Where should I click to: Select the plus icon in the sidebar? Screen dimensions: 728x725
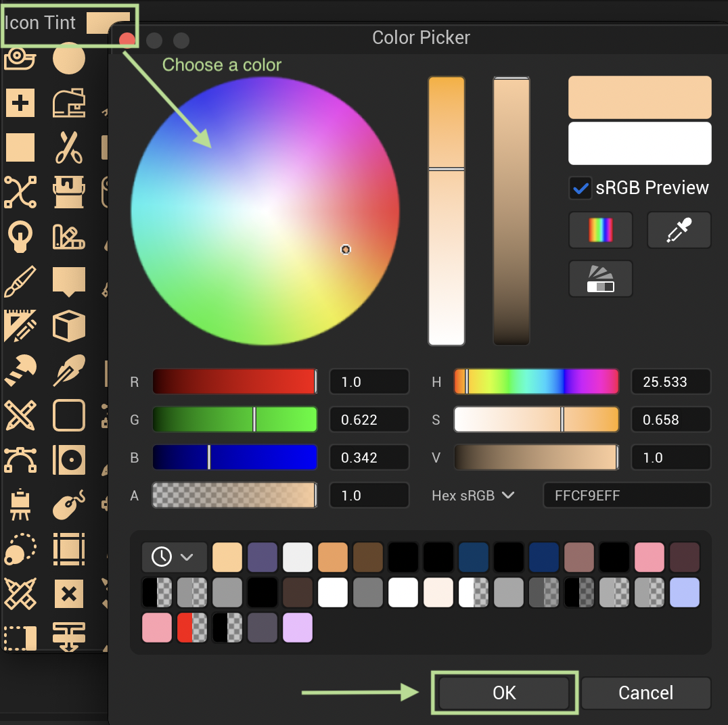(20, 103)
